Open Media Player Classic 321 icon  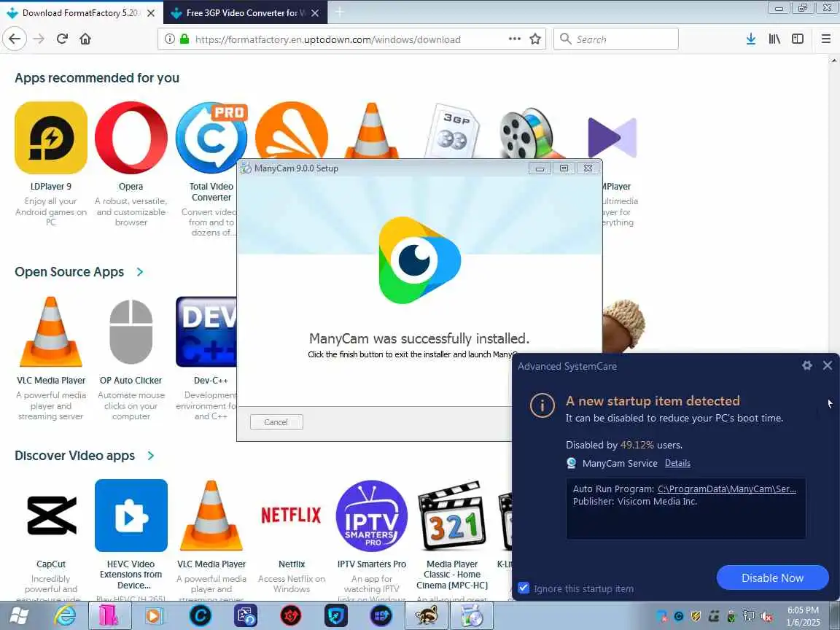pyautogui.click(x=452, y=516)
